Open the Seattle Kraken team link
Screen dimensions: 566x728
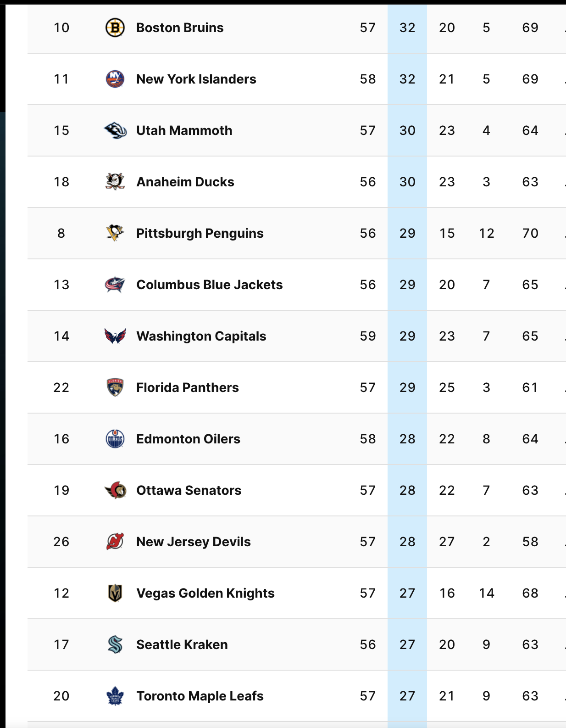[182, 645]
